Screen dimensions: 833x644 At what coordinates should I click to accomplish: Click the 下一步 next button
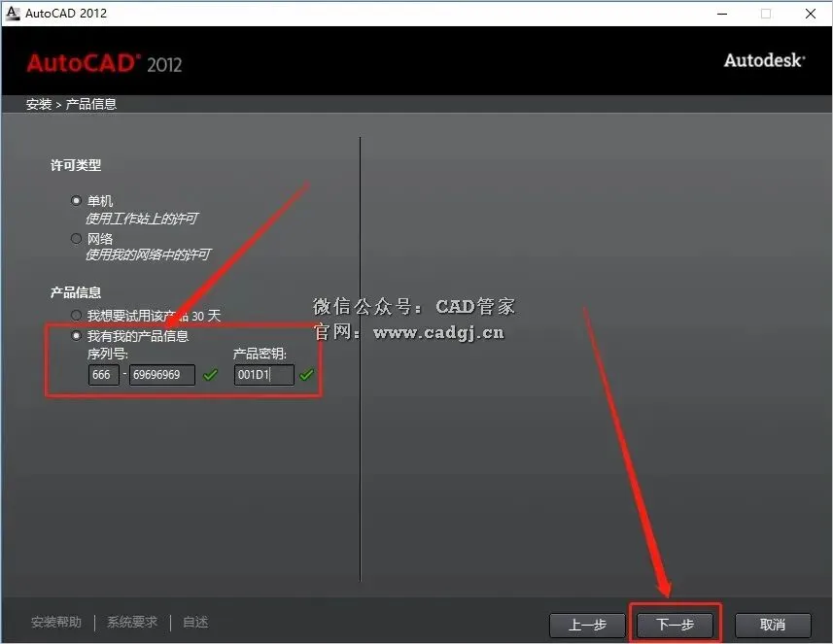(x=675, y=625)
